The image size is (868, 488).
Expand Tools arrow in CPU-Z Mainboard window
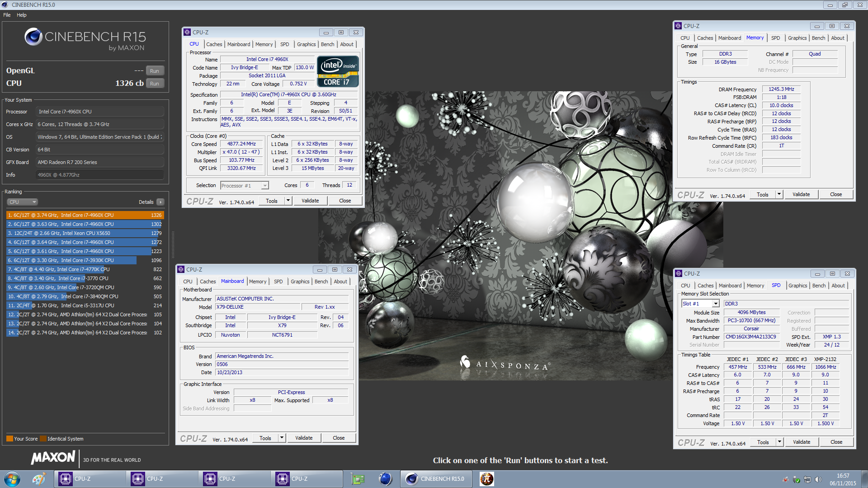click(282, 438)
